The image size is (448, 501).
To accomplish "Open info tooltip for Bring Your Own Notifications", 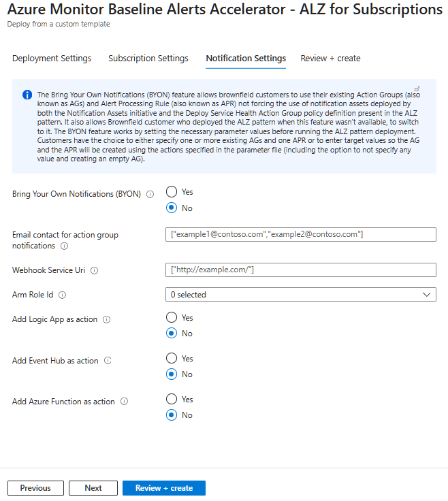I will [x=150, y=194].
